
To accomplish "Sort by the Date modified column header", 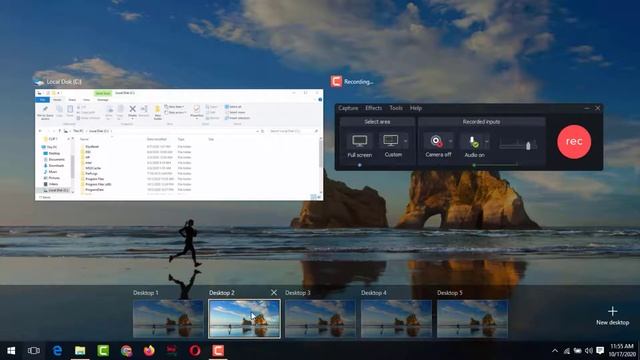I will 157,139.
